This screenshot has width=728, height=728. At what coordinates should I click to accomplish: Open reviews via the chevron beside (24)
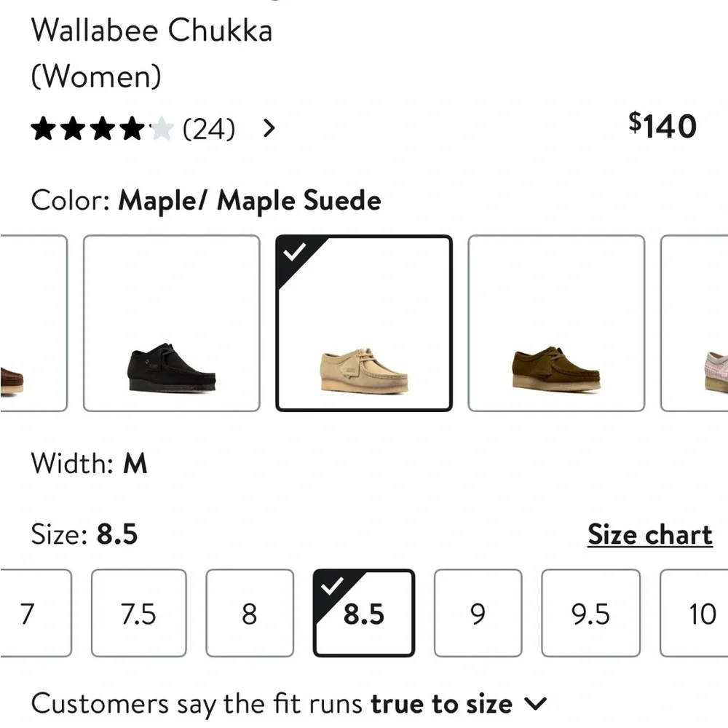pos(269,128)
